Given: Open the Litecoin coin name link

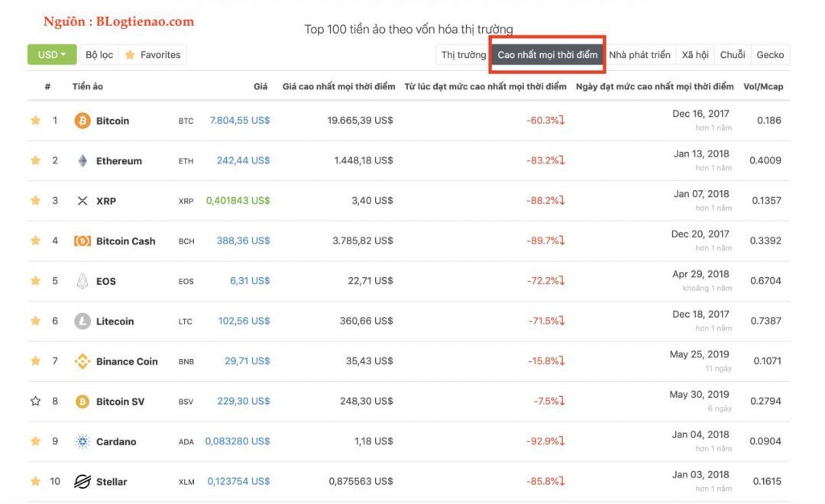Looking at the screenshot, I should [x=115, y=321].
